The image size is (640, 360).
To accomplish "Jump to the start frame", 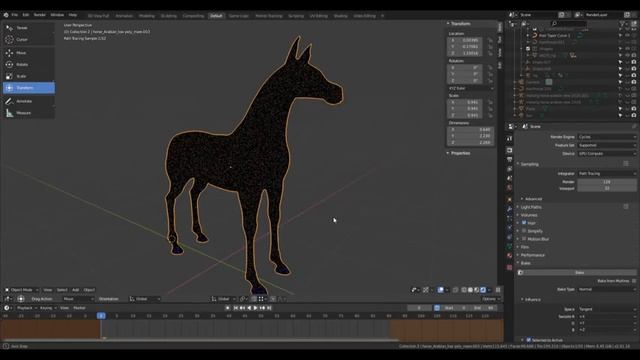I will (x=236, y=308).
